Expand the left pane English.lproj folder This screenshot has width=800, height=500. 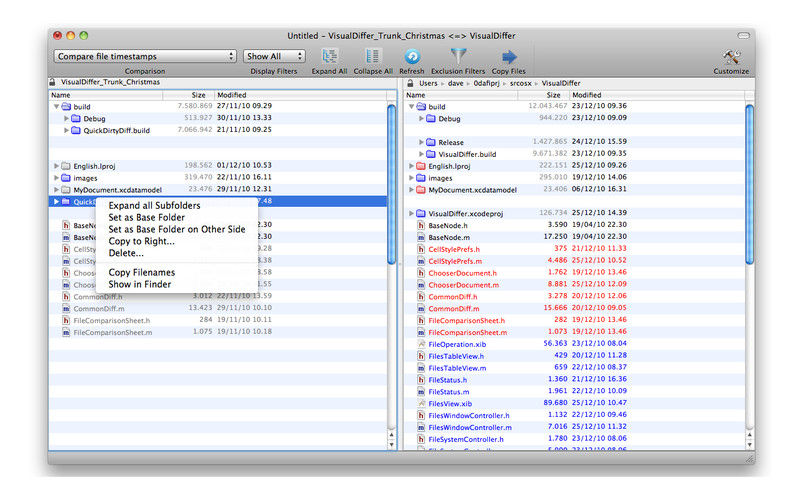(56, 166)
